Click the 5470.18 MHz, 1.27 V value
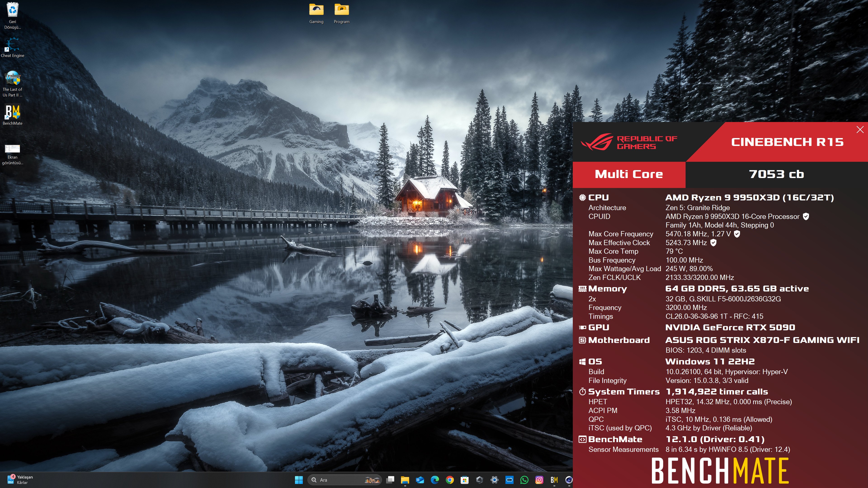 click(698, 234)
